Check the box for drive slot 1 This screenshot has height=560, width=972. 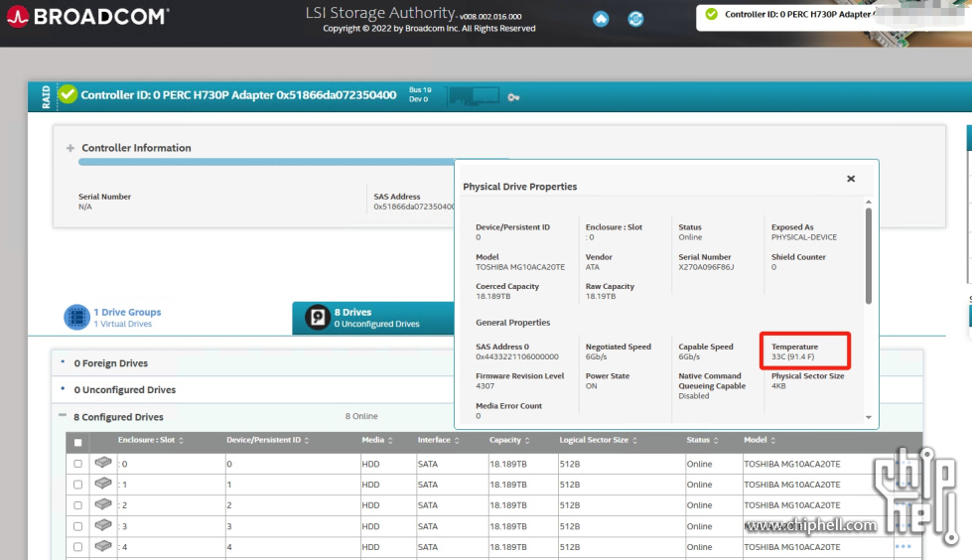click(x=77, y=485)
